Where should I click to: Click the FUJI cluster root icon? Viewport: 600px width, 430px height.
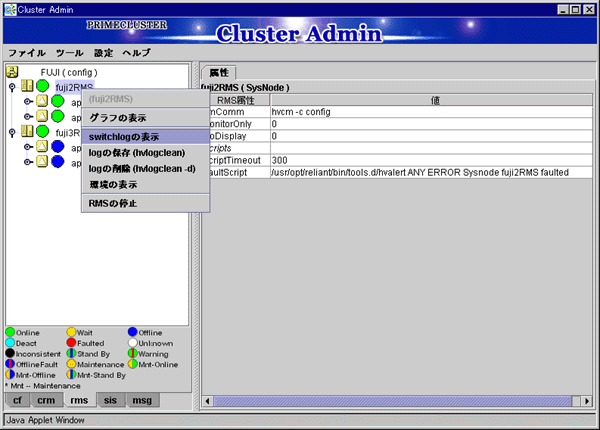tap(12, 72)
